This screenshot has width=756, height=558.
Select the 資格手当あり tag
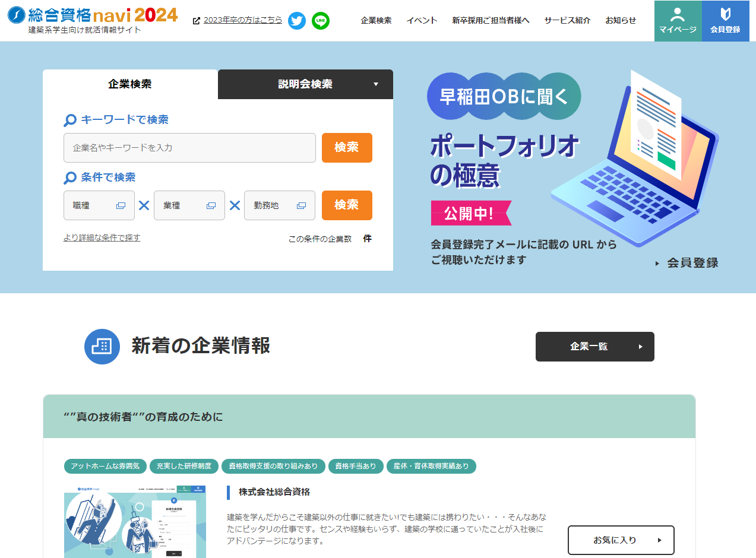pyautogui.click(x=356, y=466)
